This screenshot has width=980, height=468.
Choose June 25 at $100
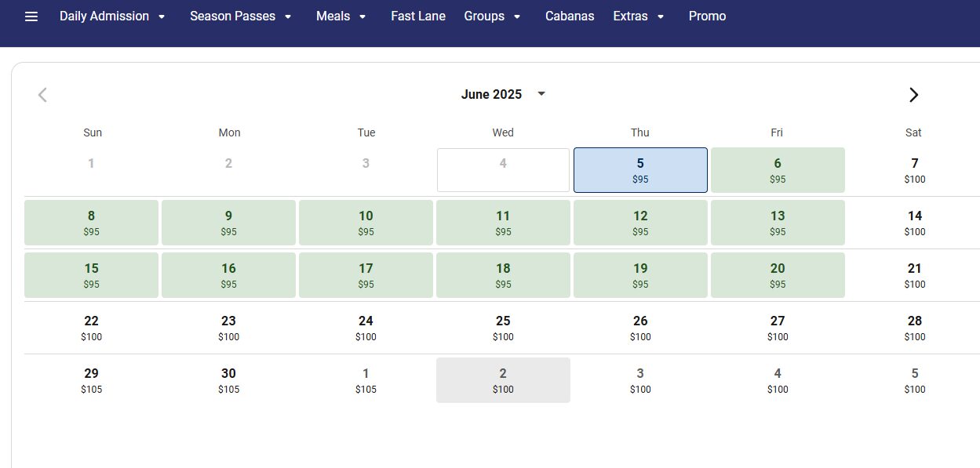click(503, 328)
